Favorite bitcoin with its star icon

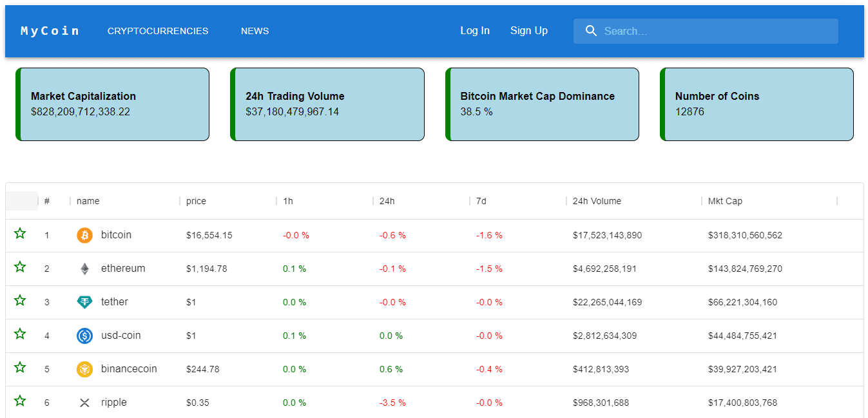pos(20,233)
